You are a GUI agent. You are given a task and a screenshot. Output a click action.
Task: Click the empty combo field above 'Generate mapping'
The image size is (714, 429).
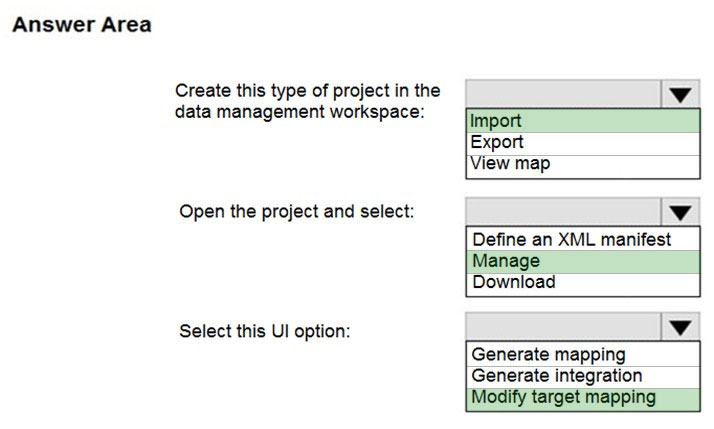click(x=563, y=327)
